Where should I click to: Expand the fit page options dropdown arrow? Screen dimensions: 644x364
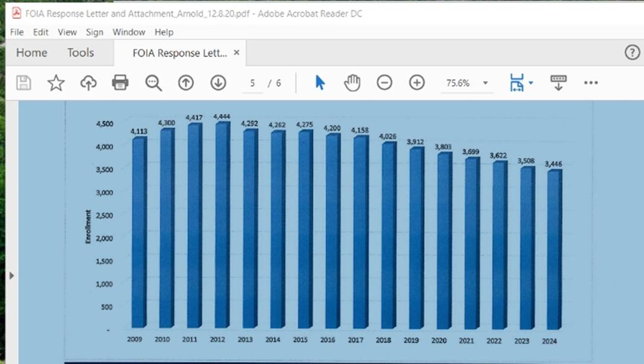pyautogui.click(x=531, y=83)
